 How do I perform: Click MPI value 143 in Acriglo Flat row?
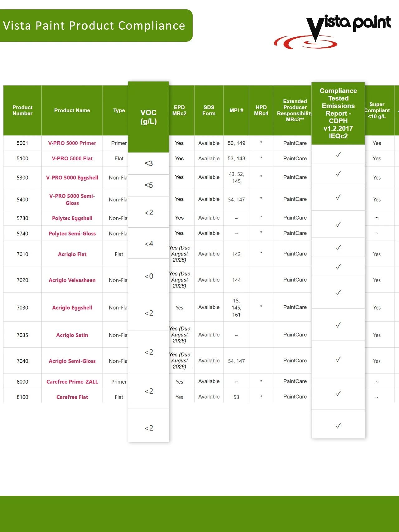click(x=236, y=254)
